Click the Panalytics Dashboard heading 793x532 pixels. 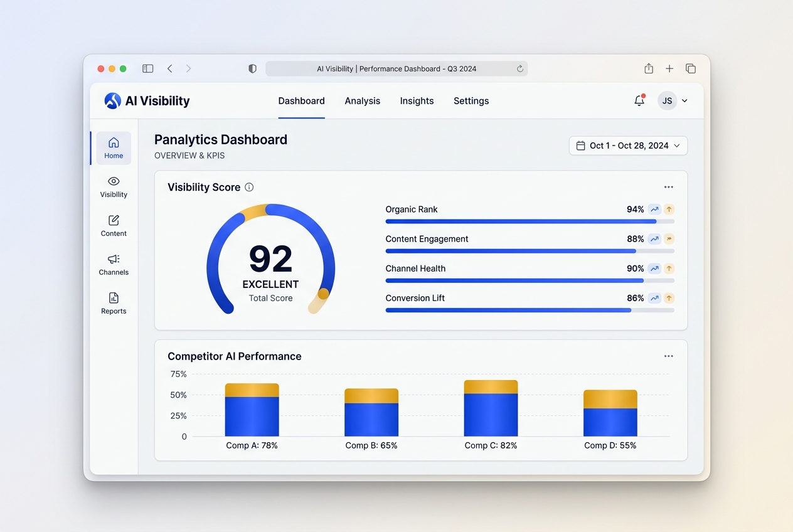click(221, 139)
